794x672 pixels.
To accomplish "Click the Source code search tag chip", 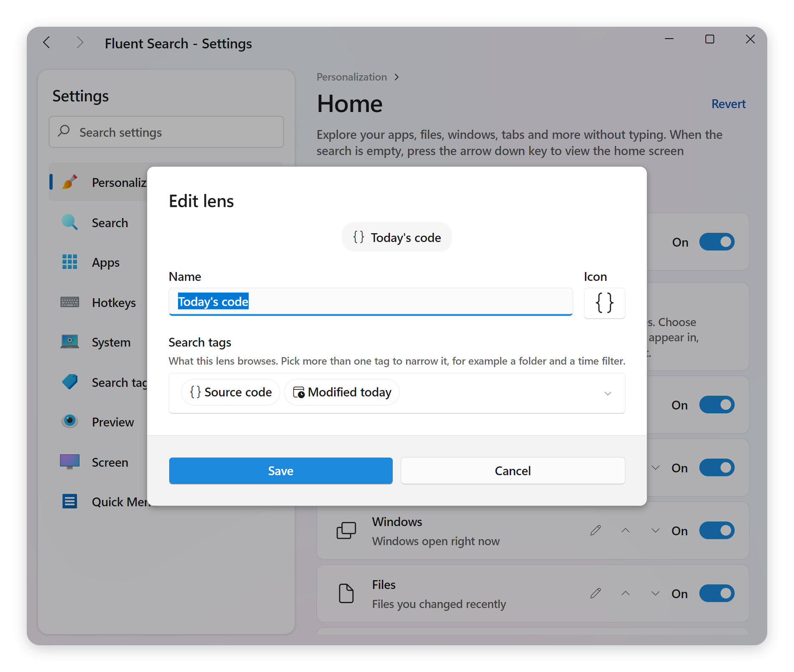I will (230, 392).
